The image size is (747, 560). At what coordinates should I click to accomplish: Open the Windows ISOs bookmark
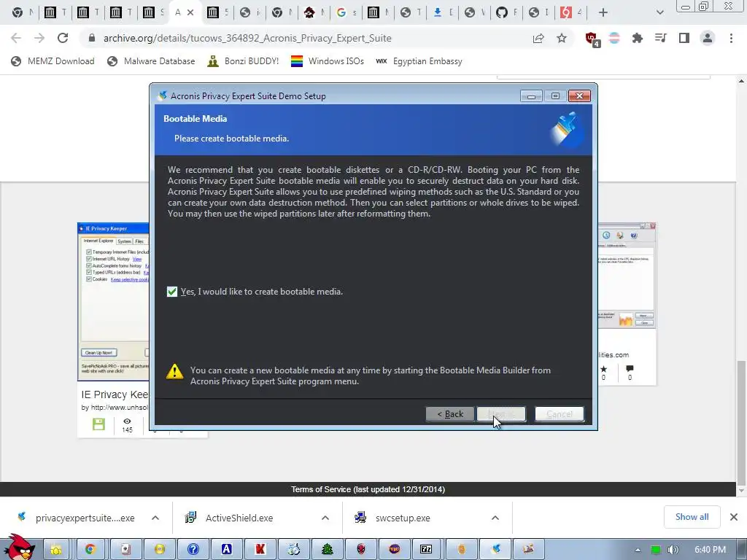click(328, 61)
